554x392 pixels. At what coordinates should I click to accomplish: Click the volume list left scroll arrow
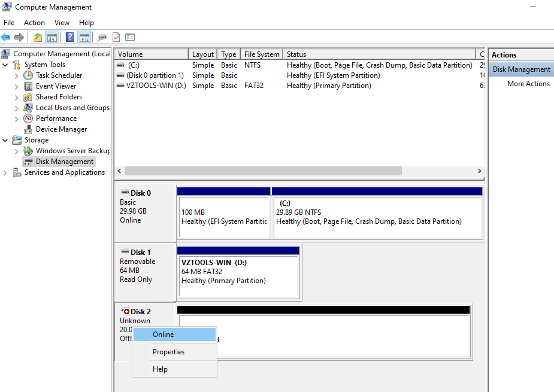119,171
